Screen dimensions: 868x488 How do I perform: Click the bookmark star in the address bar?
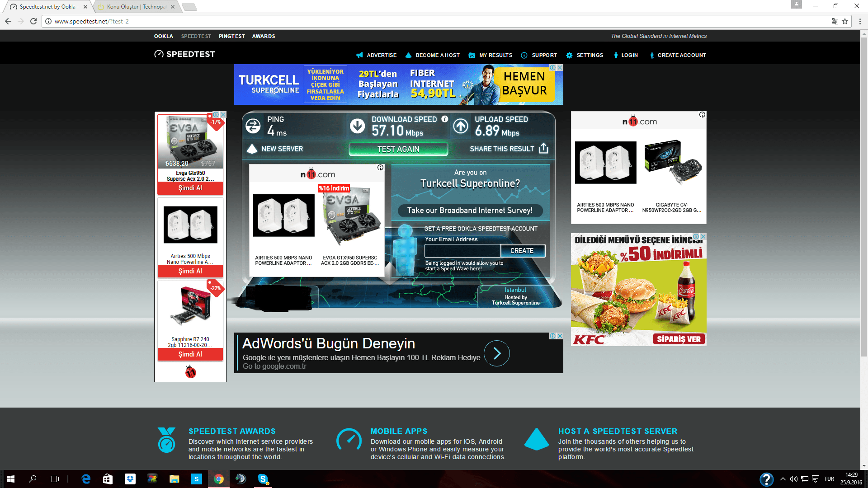(x=845, y=21)
